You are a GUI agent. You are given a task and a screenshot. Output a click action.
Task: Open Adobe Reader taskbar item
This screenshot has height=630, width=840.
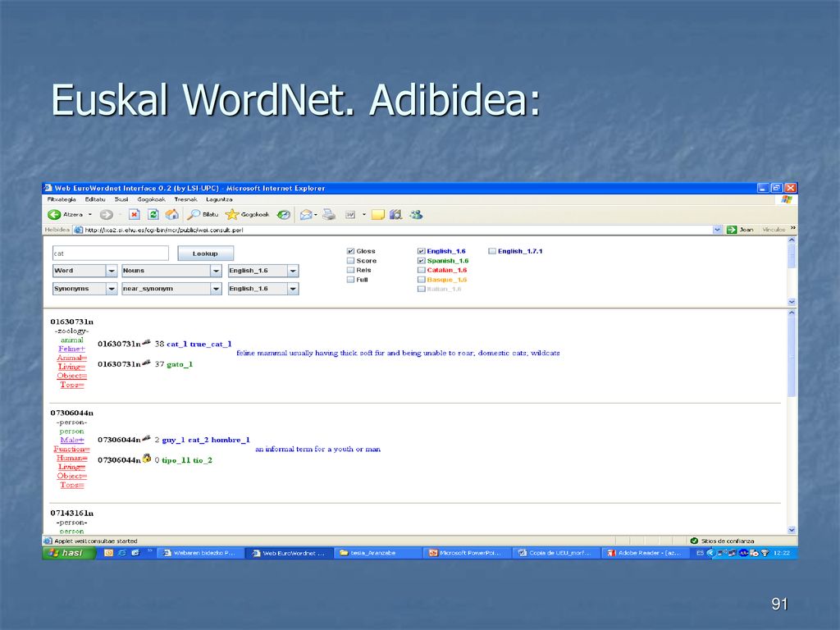(646, 553)
